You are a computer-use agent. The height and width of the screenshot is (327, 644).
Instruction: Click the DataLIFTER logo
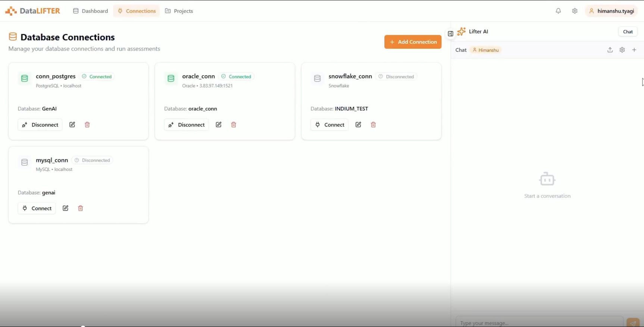pos(32,11)
